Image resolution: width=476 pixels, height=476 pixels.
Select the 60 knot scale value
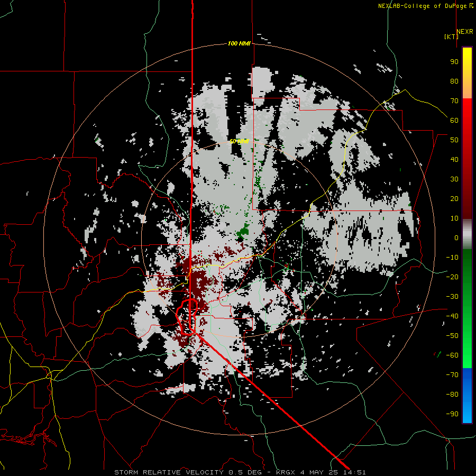[x=454, y=121]
